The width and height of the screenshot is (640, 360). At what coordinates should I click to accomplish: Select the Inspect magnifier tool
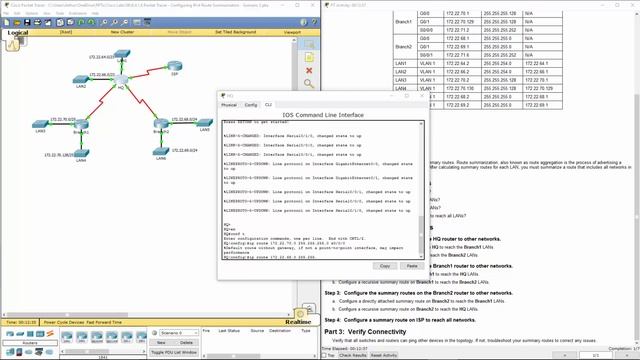pyautogui.click(x=309, y=84)
